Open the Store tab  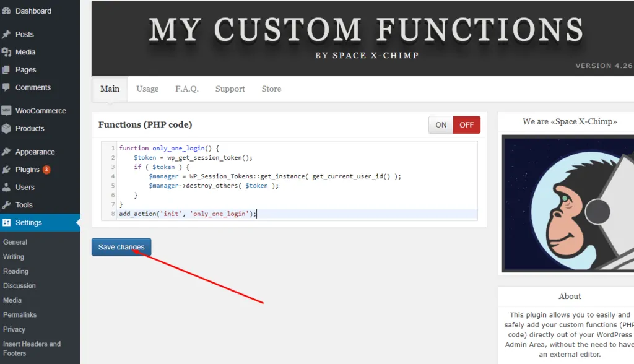[271, 89]
